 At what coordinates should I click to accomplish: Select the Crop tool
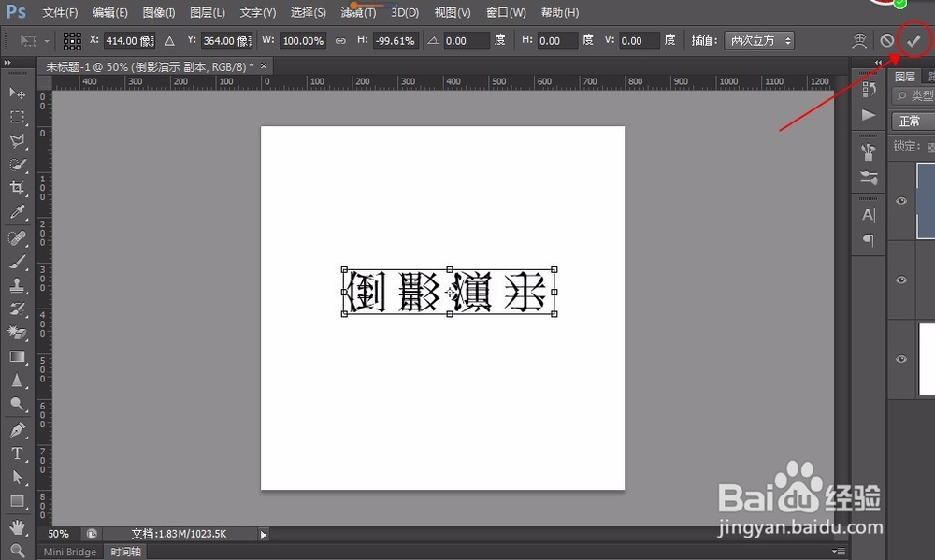coord(17,189)
